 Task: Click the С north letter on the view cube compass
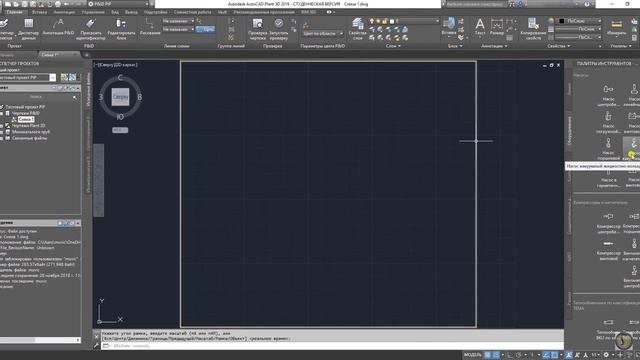pos(120,78)
